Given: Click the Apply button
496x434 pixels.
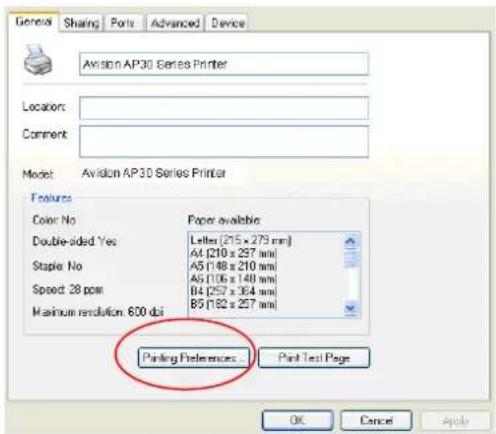Looking at the screenshot, I should (456, 421).
